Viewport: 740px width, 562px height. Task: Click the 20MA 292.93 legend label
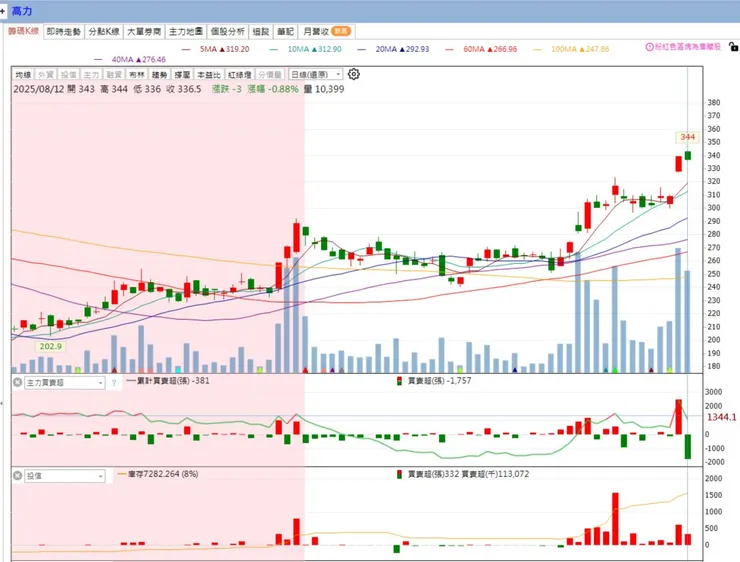403,49
